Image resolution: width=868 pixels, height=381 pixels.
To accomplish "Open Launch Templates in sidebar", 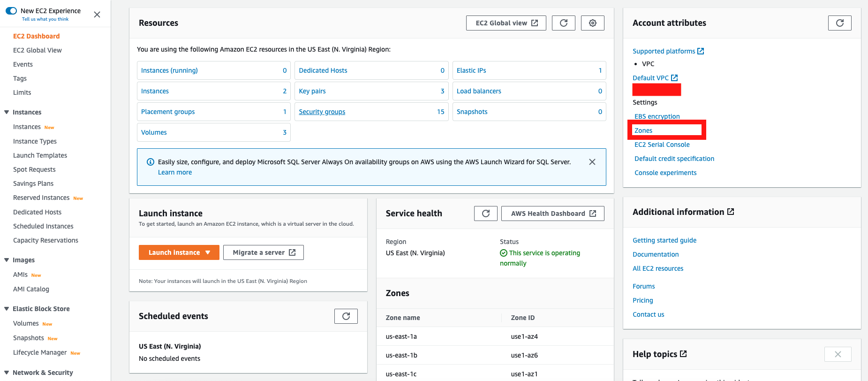I will [x=40, y=155].
